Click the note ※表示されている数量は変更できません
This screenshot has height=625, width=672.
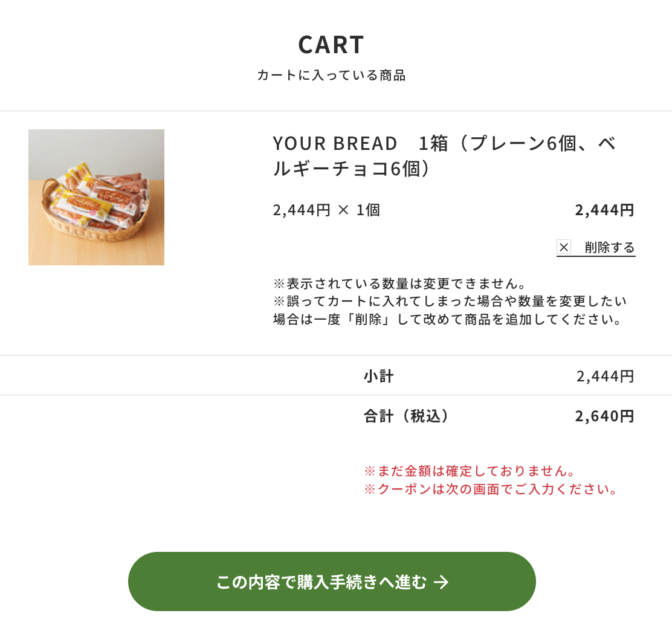pos(401,283)
